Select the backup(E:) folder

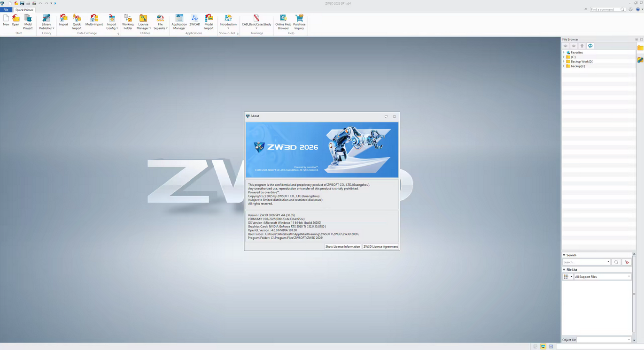(x=578, y=66)
